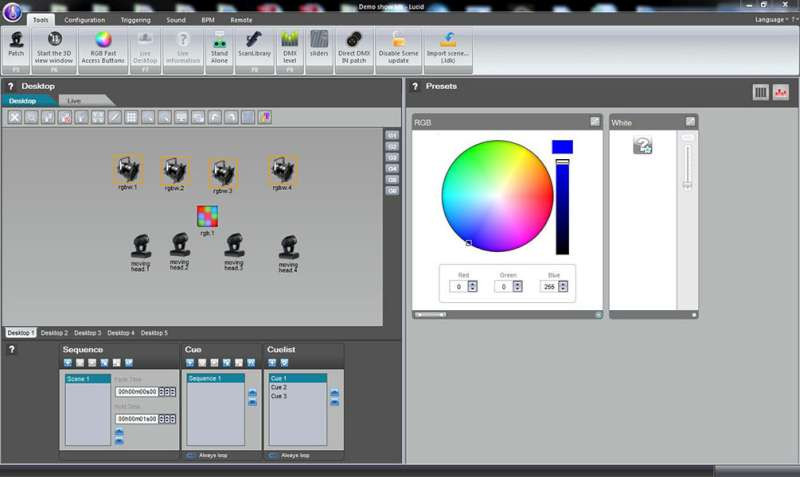Expand the White preset panel options
The image size is (800, 477).
[x=690, y=121]
